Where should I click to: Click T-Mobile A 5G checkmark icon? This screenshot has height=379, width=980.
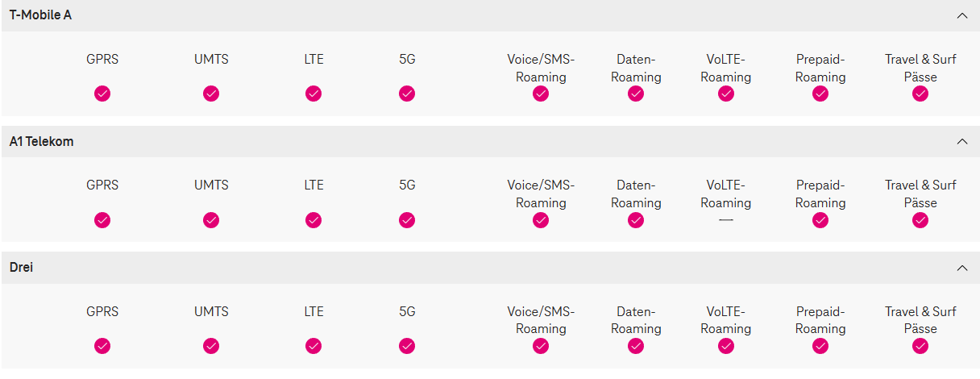click(407, 94)
